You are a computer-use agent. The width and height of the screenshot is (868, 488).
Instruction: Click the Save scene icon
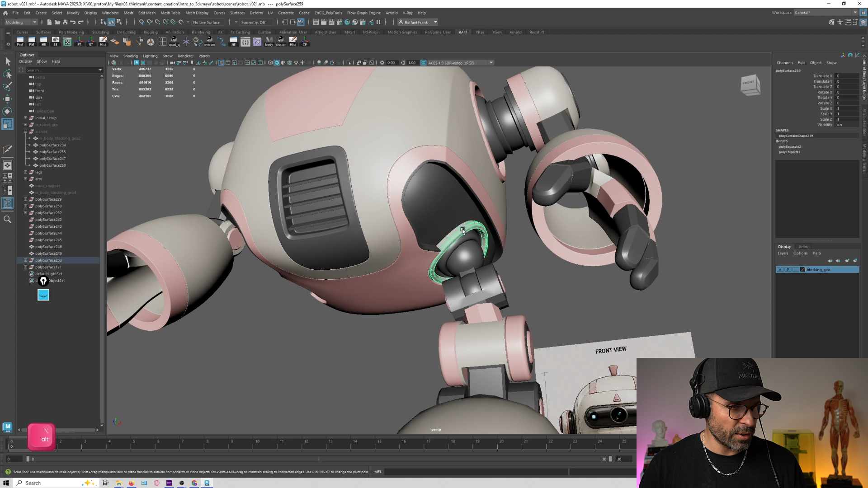pyautogui.click(x=65, y=22)
